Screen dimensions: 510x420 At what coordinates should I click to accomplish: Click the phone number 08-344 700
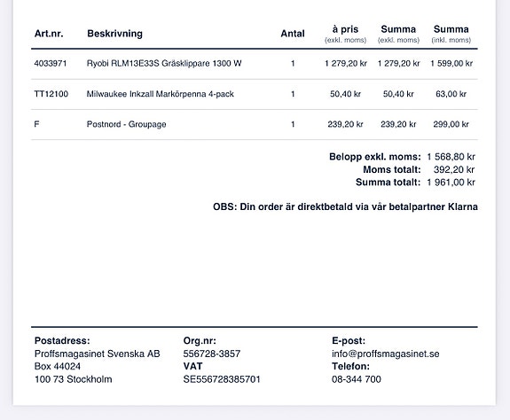point(357,379)
